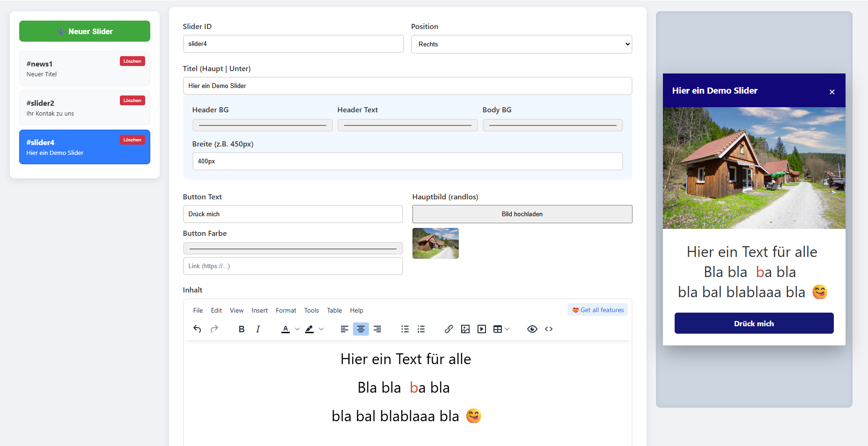Click the Link (https://...) input field

coord(293,266)
